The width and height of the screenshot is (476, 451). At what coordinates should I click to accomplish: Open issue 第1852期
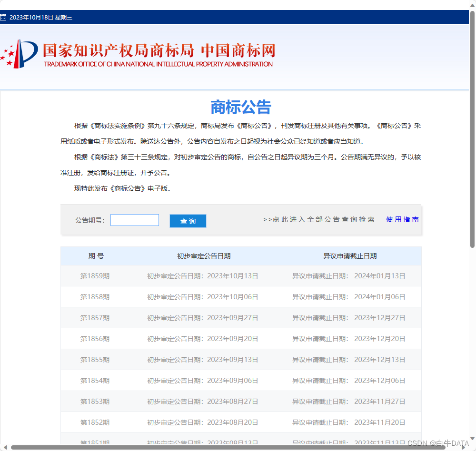pyautogui.click(x=95, y=422)
